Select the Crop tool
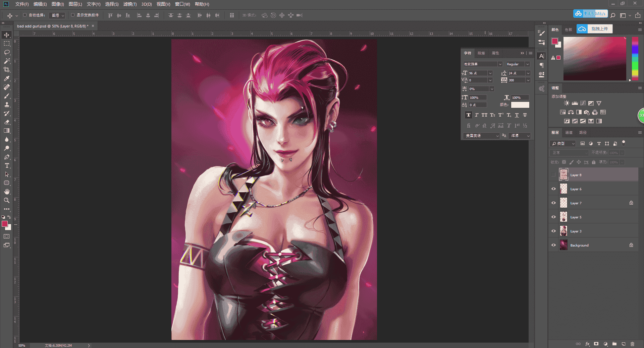644x348 pixels. click(7, 70)
